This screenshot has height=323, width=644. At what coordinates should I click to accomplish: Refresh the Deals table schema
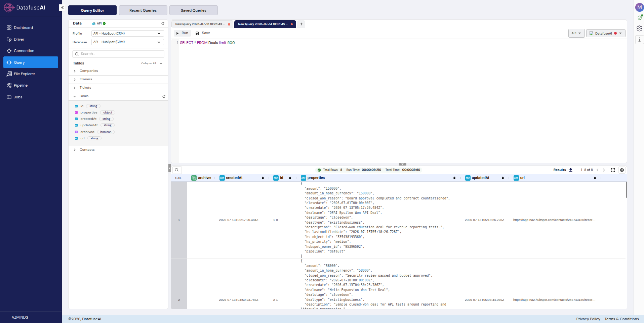click(x=164, y=96)
